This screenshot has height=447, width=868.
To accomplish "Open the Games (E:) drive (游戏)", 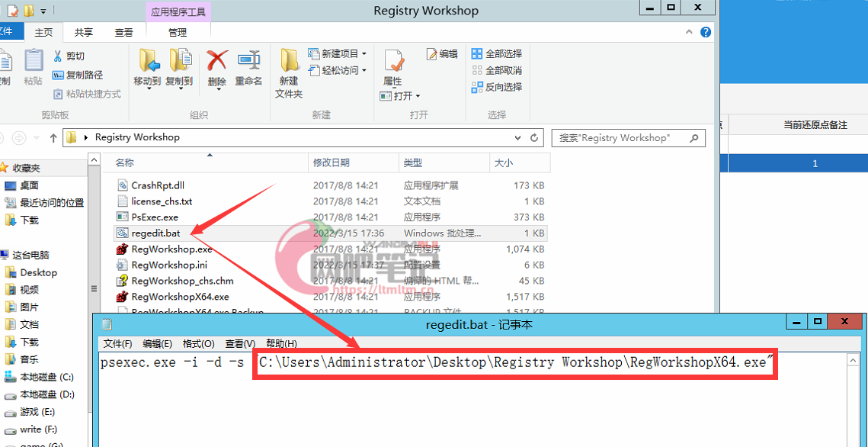I will (x=37, y=412).
